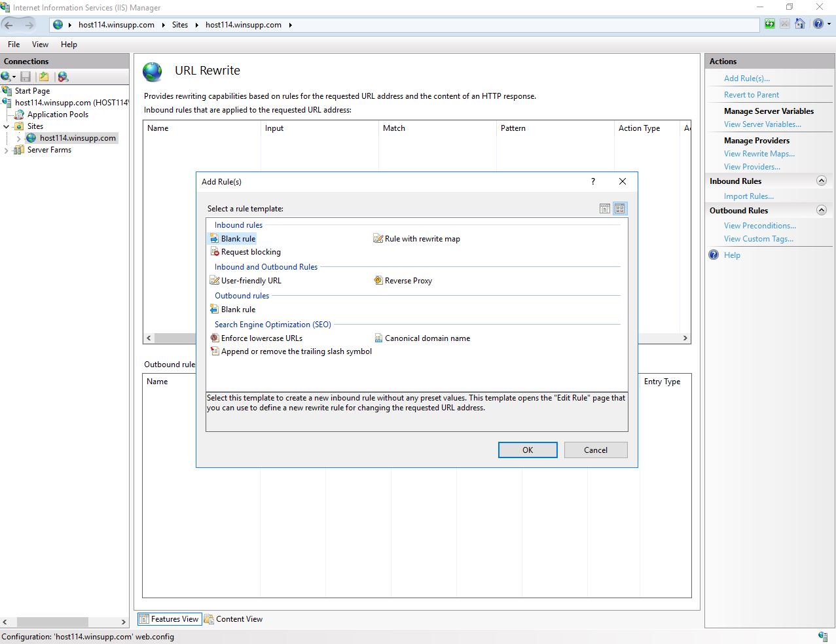
Task: Switch to the Content View tab
Action: tap(234, 619)
